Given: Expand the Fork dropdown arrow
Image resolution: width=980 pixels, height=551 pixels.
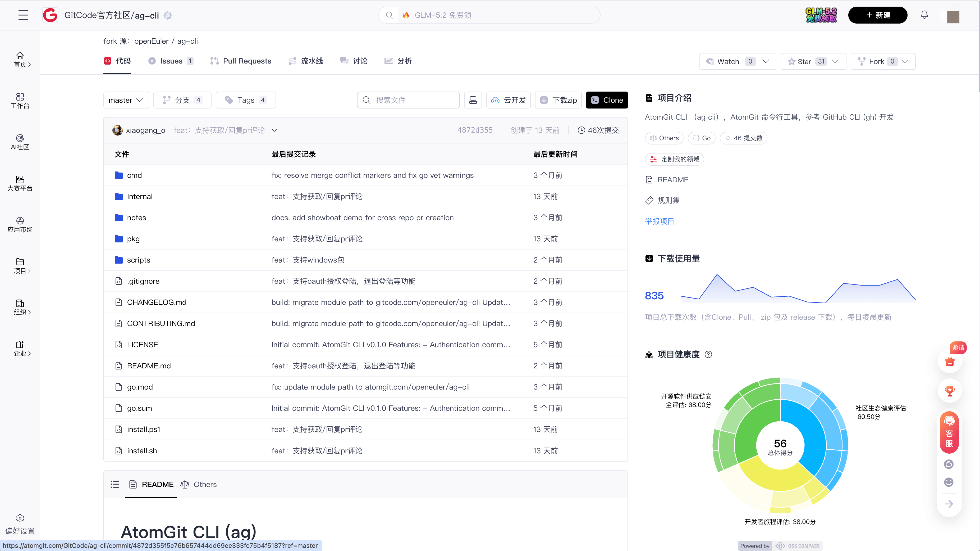Looking at the screenshot, I should click(905, 61).
